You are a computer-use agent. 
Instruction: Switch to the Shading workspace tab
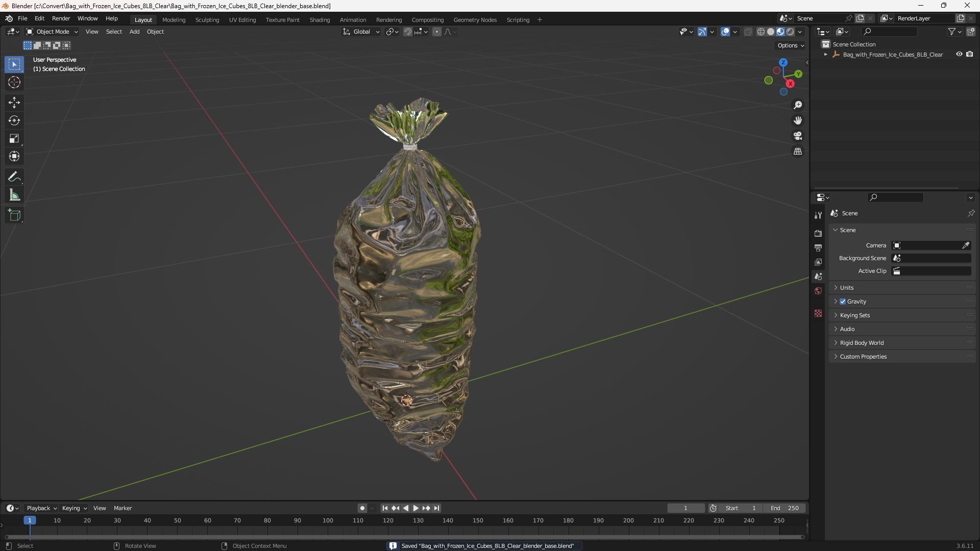(320, 20)
